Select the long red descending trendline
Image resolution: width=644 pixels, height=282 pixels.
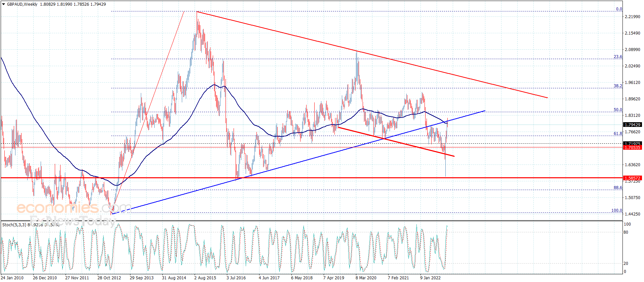pyautogui.click(x=372, y=55)
